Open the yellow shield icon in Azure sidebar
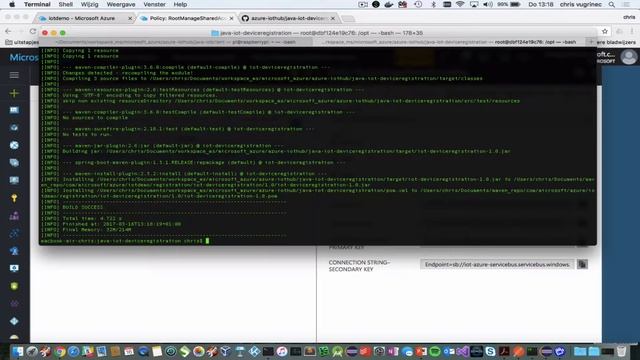This screenshot has width=640, height=360. coord(14,286)
